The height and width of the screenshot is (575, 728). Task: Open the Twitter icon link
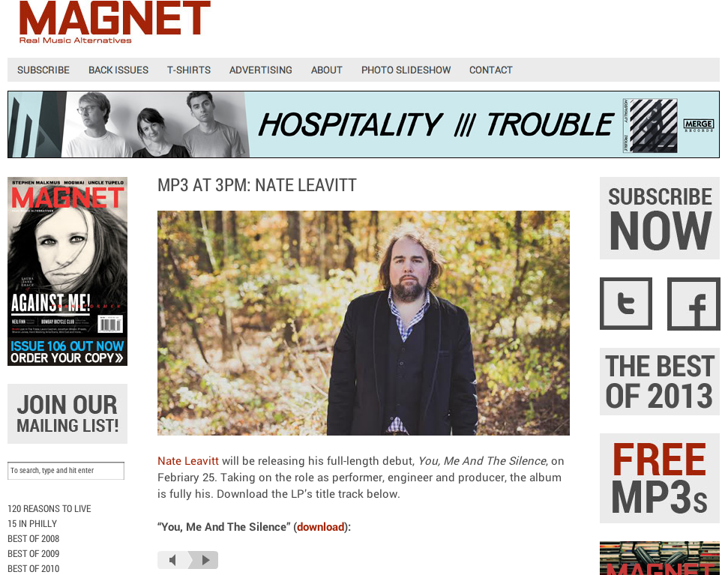(x=626, y=304)
